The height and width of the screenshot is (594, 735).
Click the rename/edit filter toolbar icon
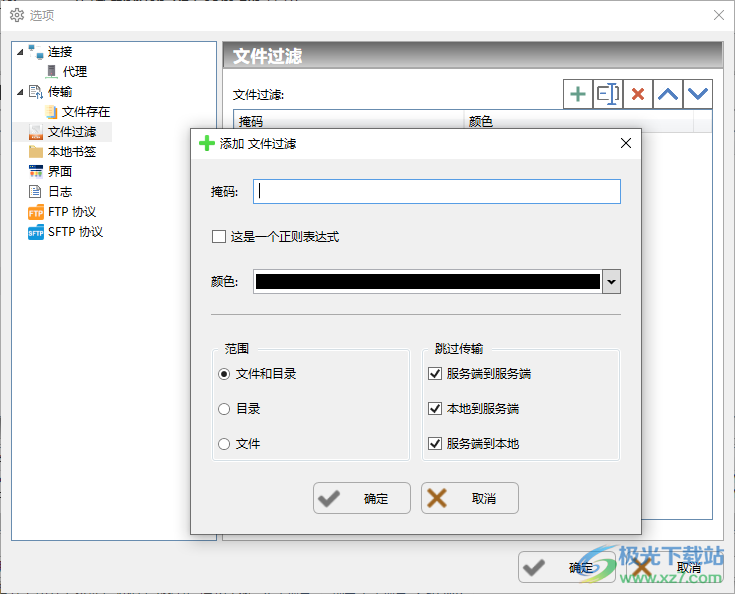pos(608,94)
